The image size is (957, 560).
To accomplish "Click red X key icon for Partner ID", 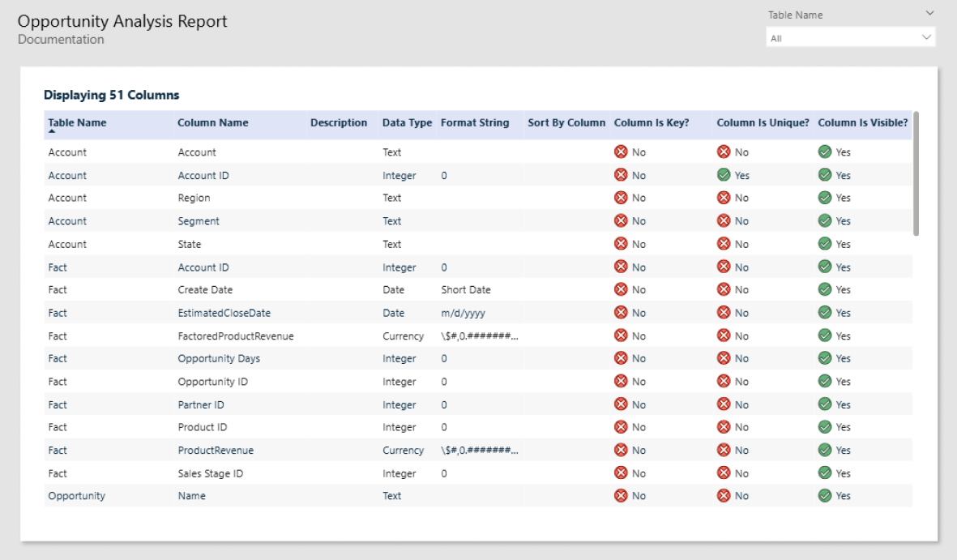I will pyautogui.click(x=621, y=405).
